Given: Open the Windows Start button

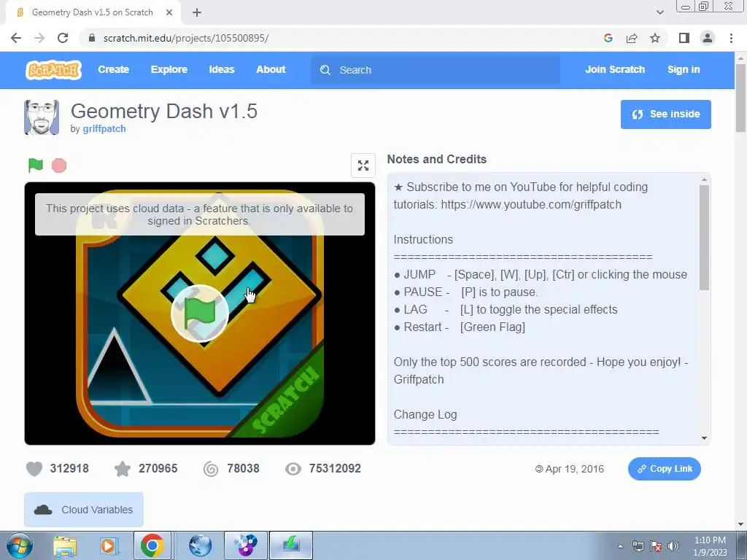Looking at the screenshot, I should coord(19,545).
